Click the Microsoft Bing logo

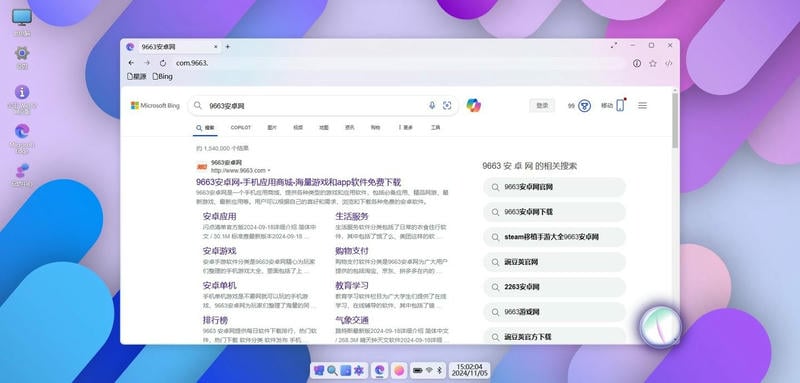155,106
